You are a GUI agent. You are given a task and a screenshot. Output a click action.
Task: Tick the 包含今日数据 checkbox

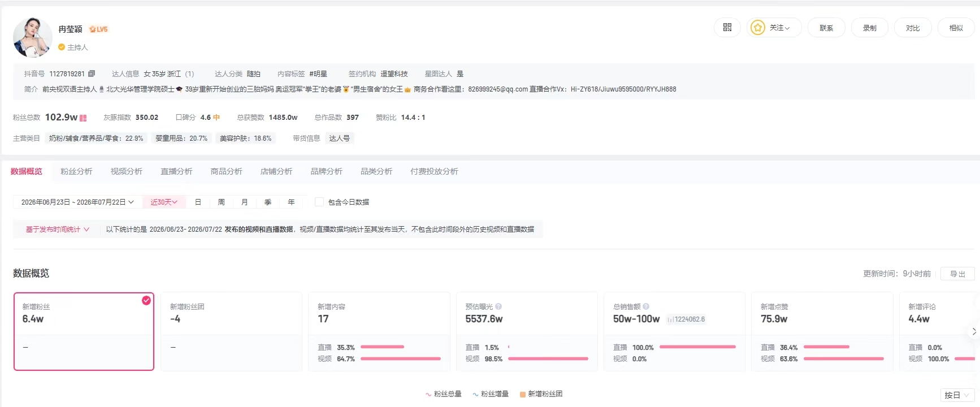coord(319,202)
